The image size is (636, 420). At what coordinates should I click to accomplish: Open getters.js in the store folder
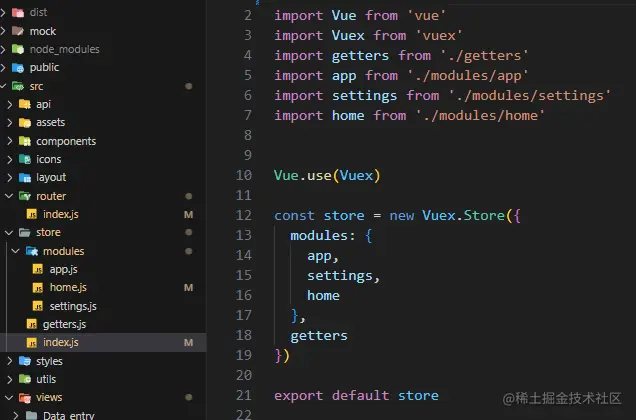tap(64, 324)
